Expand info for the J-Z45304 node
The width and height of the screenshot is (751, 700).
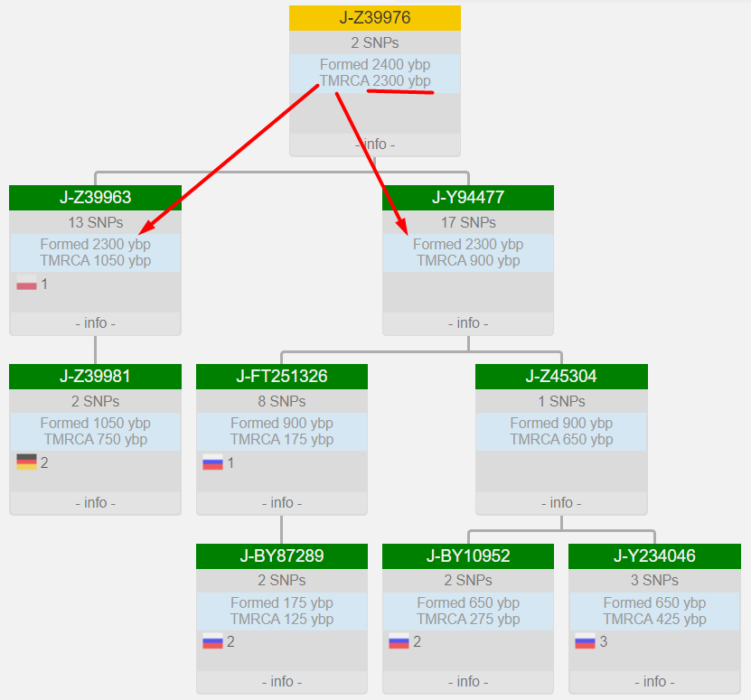561,503
